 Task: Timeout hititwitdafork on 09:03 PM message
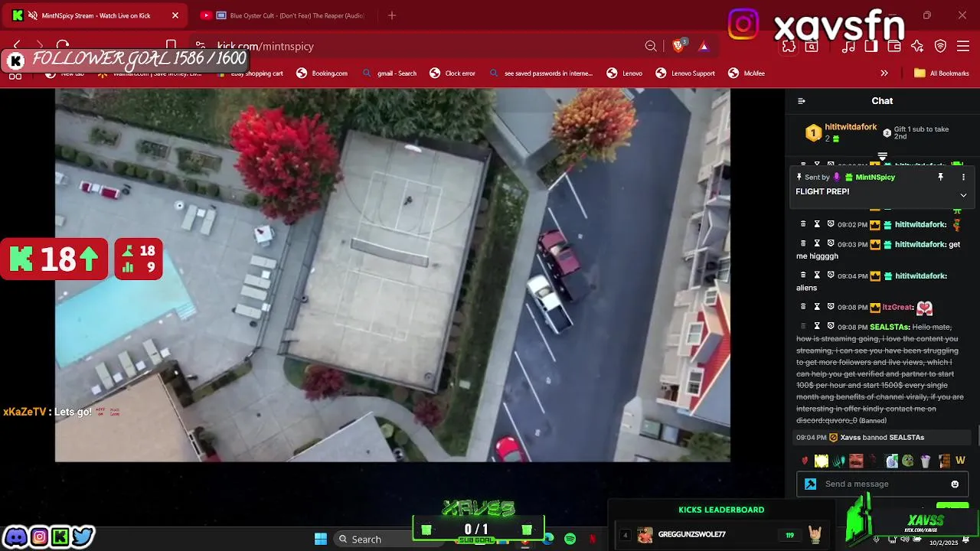click(817, 244)
